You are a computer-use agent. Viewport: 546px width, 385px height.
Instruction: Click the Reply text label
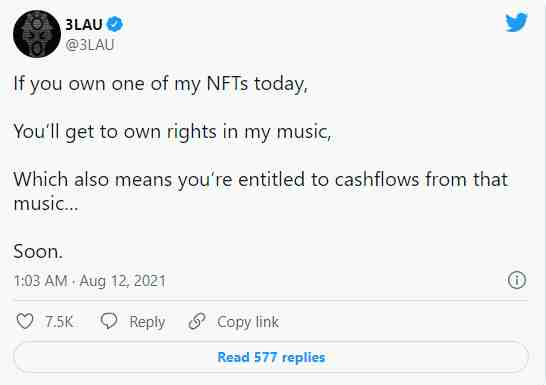pyautogui.click(x=147, y=322)
